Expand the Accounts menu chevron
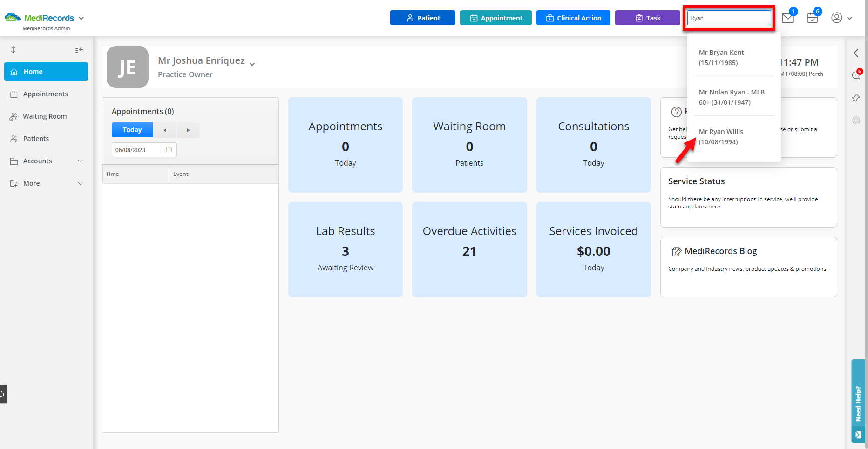Screen dimensions: 868x449 coord(81,161)
